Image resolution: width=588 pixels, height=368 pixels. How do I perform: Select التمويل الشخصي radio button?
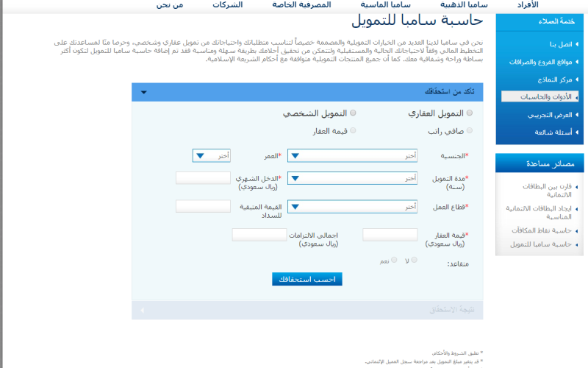(353, 113)
